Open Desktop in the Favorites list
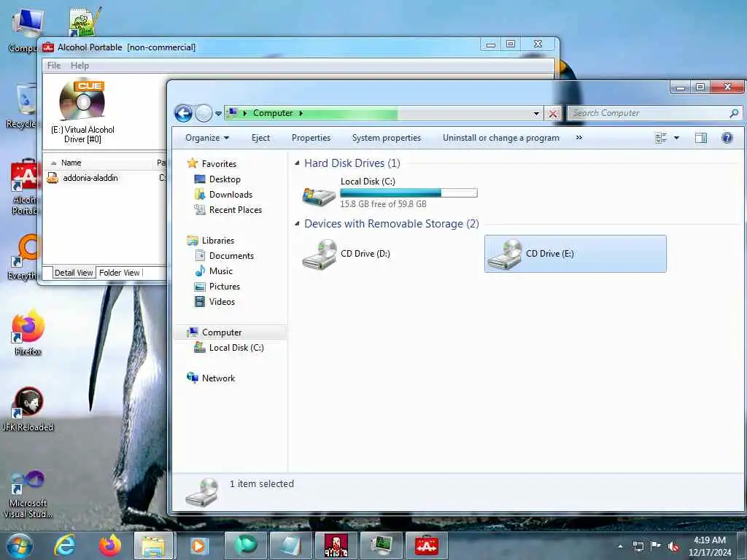Viewport: 747px width, 560px height. click(225, 179)
